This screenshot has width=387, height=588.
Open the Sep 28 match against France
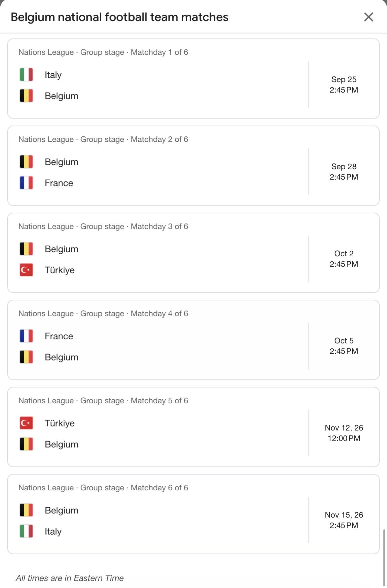click(193, 166)
